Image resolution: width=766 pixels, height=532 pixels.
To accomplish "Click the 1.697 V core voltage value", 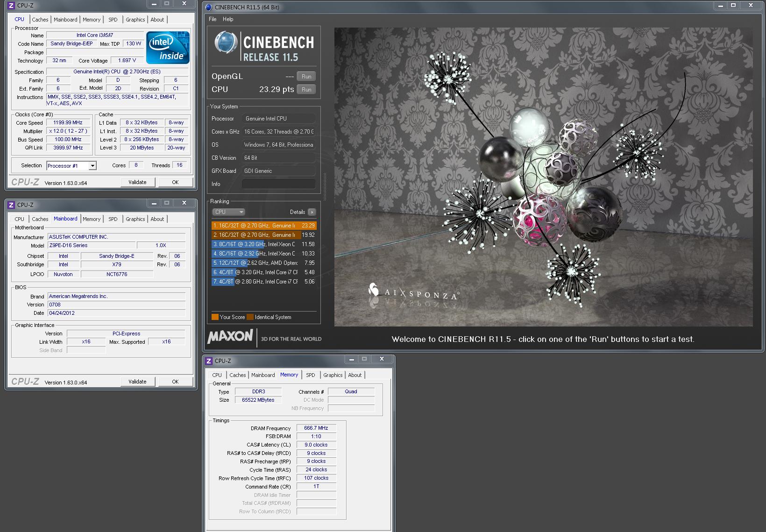I will point(128,60).
